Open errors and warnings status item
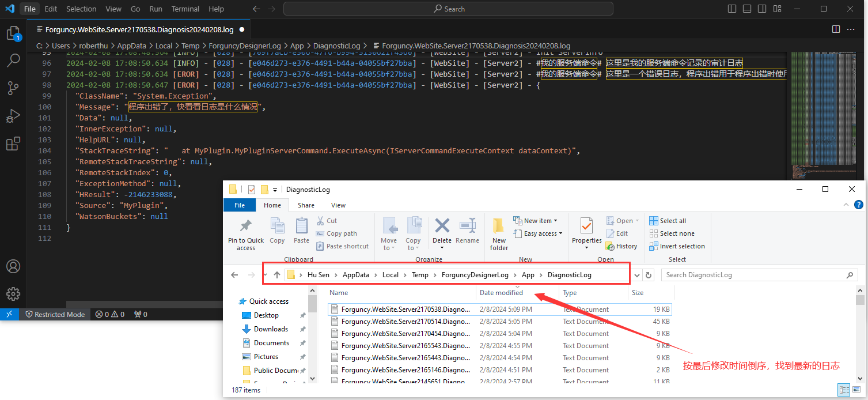Viewport: 868px width, 400px height. click(x=110, y=314)
